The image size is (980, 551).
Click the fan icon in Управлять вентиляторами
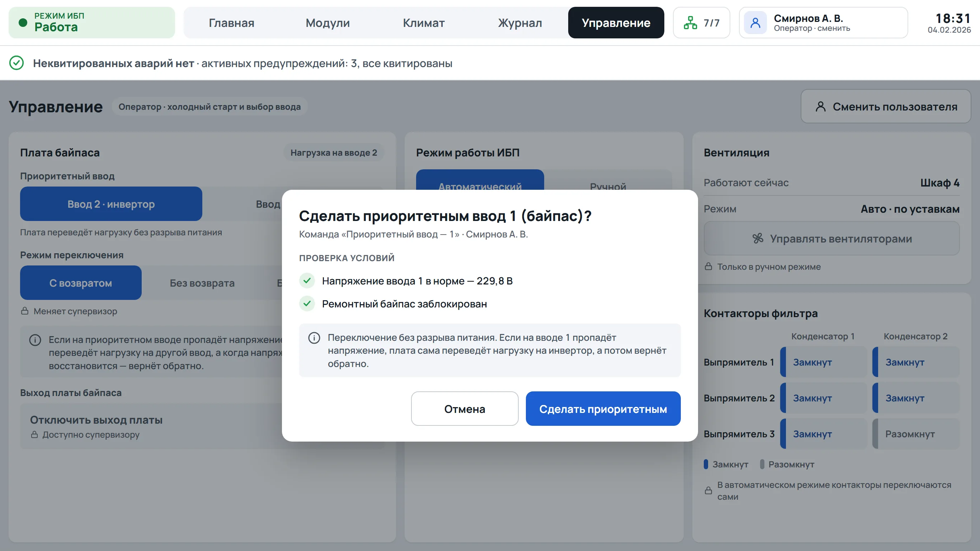[758, 239]
